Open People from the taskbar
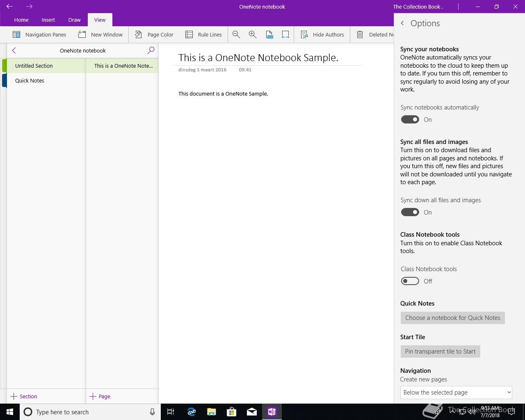Screen dimensions: 525x420 pos(438,411)
